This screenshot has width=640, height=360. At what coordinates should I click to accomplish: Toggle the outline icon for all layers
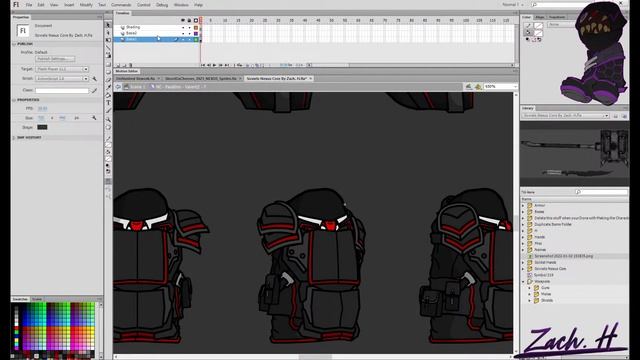tap(196, 20)
